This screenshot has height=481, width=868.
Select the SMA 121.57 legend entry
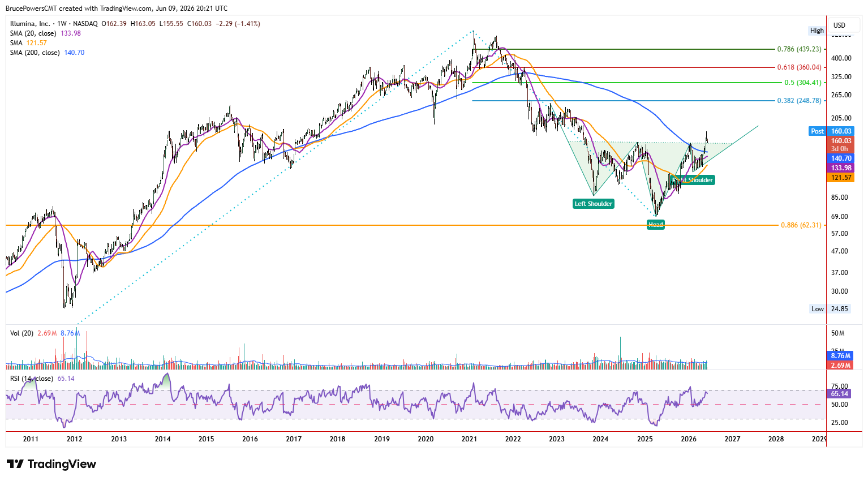coord(28,43)
